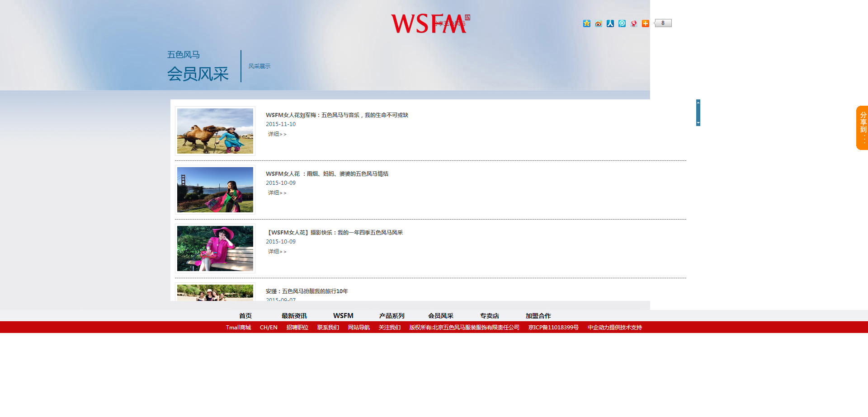Screen dimensions: 868x417
Task: Click date 2015-10-09 under 雨烟 article
Action: (x=281, y=183)
